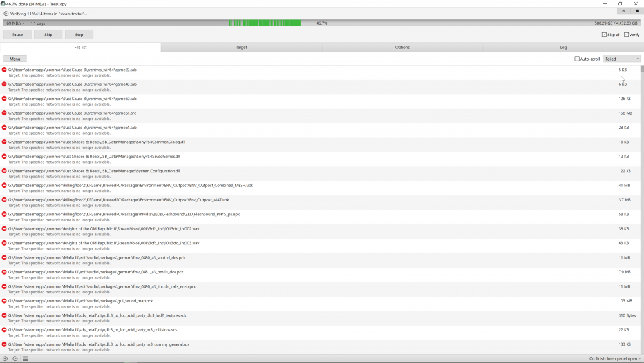Viewport: 644px width, 363px height.
Task: Click the status icon beside 'Verifying 1166414 items'
Action: click(6, 14)
